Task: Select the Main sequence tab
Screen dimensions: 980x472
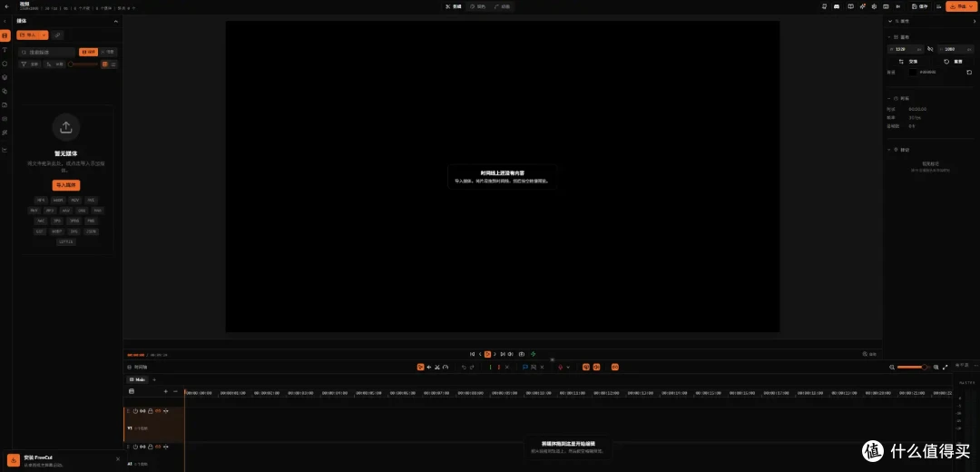Action: (x=137, y=379)
